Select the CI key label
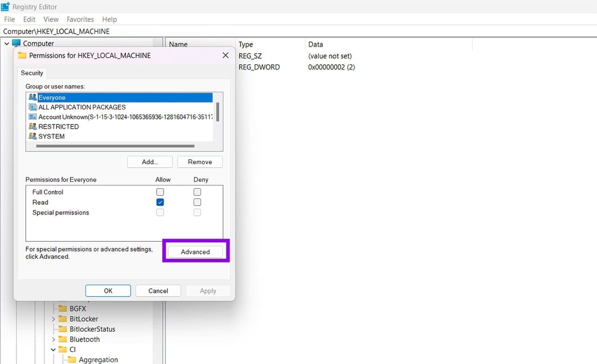Screen dimensions: 597x364 tap(73, 350)
